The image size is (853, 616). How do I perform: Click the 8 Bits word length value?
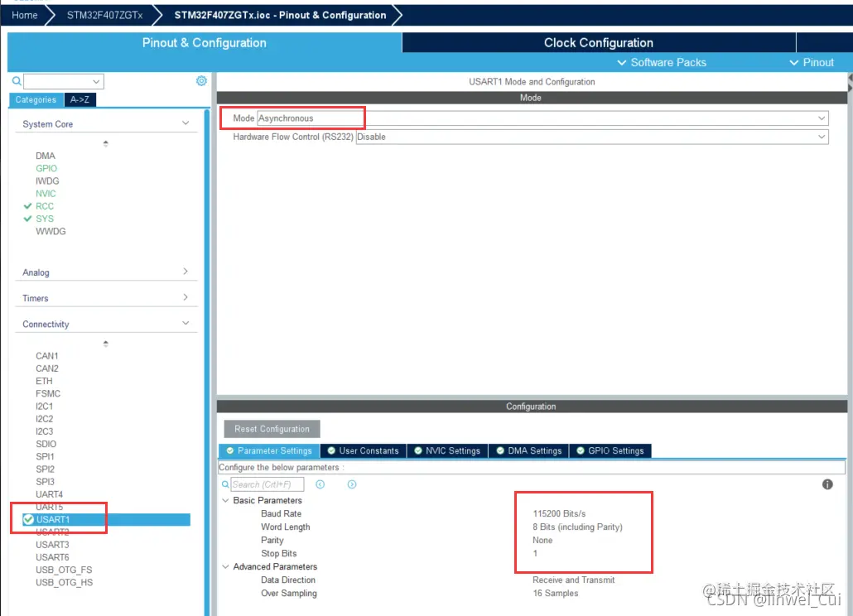click(578, 527)
